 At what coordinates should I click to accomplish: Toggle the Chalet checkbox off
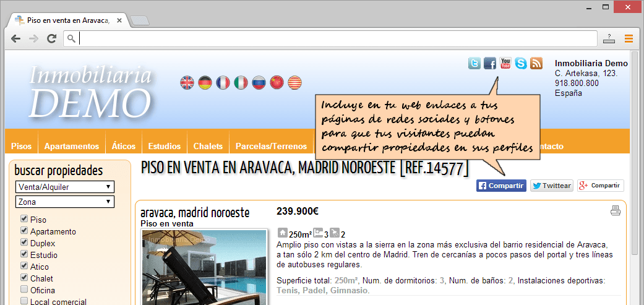(24, 278)
